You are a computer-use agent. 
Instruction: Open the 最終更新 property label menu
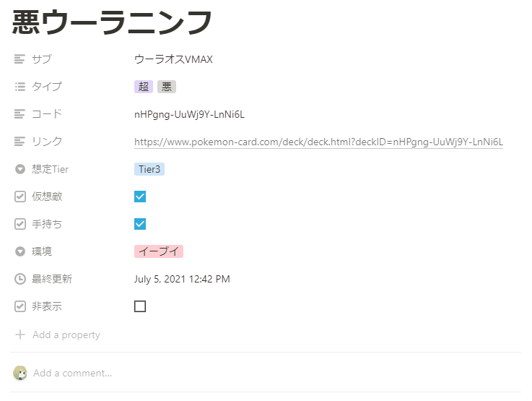click(52, 279)
